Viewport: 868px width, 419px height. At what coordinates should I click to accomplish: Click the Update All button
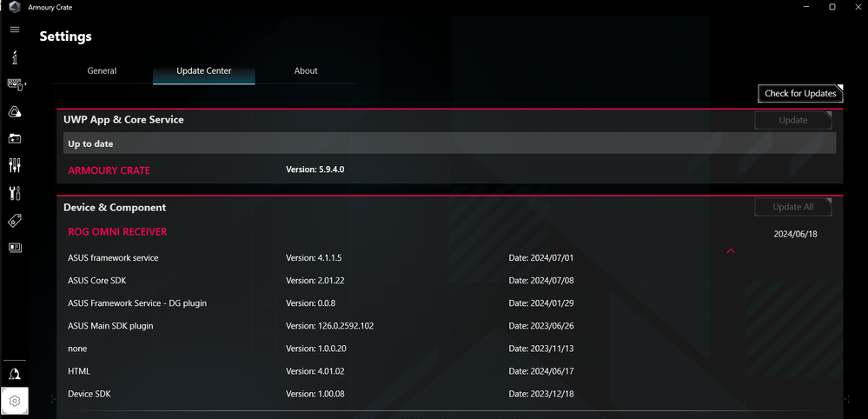tap(792, 207)
